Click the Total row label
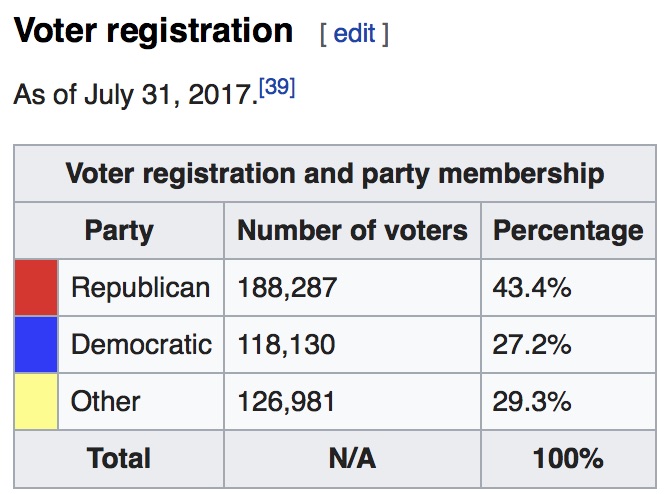This screenshot has width=664, height=494. pyautogui.click(x=119, y=459)
